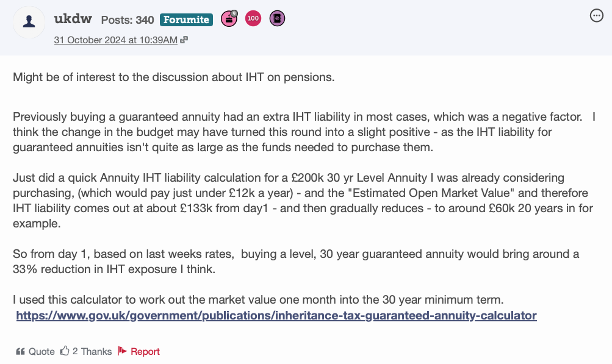This screenshot has width=612, height=364.
Task: Click the paragraph starting 'So from day 1'
Action: pyautogui.click(x=296, y=261)
